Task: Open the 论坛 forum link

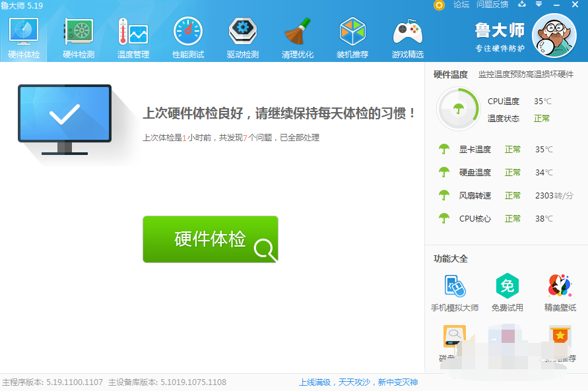Action: tap(461, 5)
